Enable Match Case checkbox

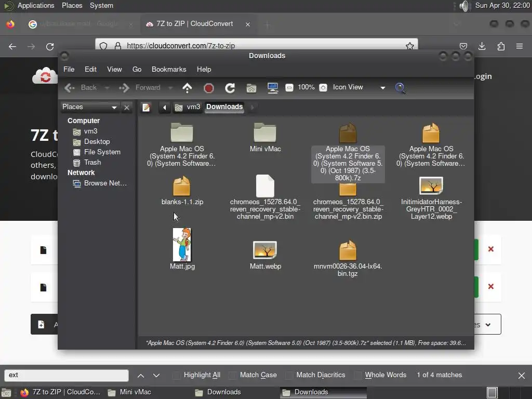232,375
